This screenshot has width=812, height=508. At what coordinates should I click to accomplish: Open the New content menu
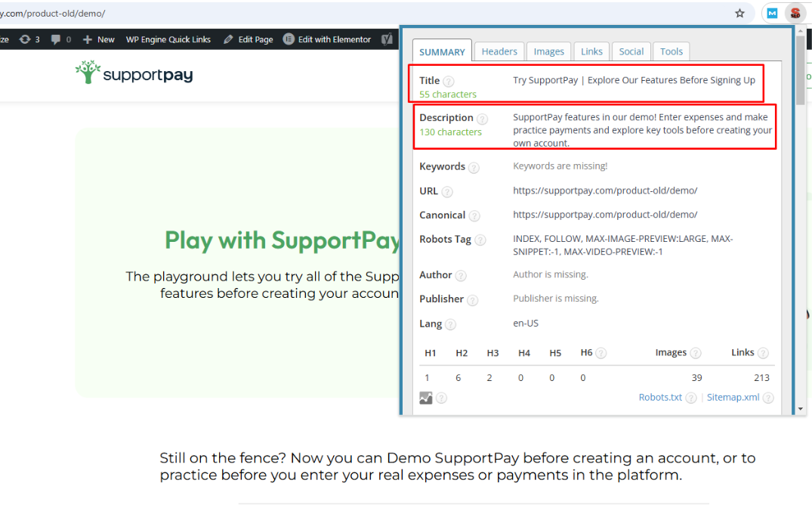point(99,39)
